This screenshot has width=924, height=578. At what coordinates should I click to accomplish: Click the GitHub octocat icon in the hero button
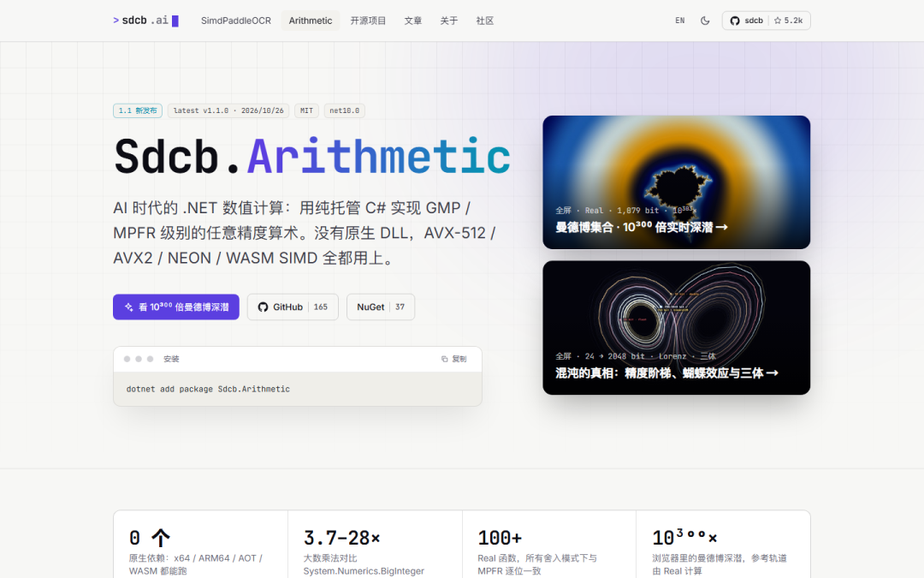[263, 307]
